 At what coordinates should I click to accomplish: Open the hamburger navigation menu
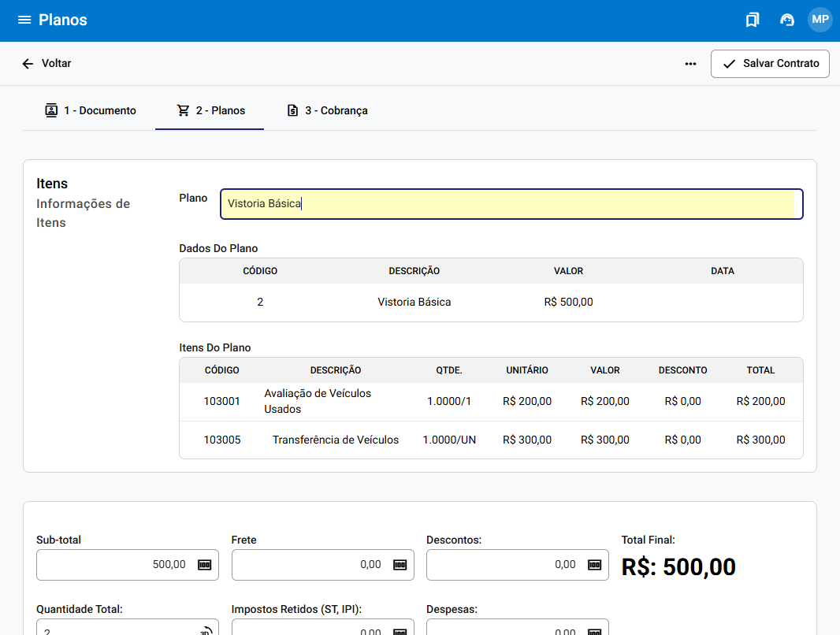pyautogui.click(x=24, y=20)
